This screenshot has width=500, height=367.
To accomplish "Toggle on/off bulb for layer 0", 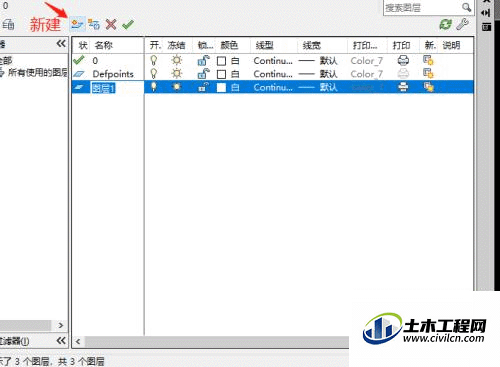I will [x=154, y=60].
